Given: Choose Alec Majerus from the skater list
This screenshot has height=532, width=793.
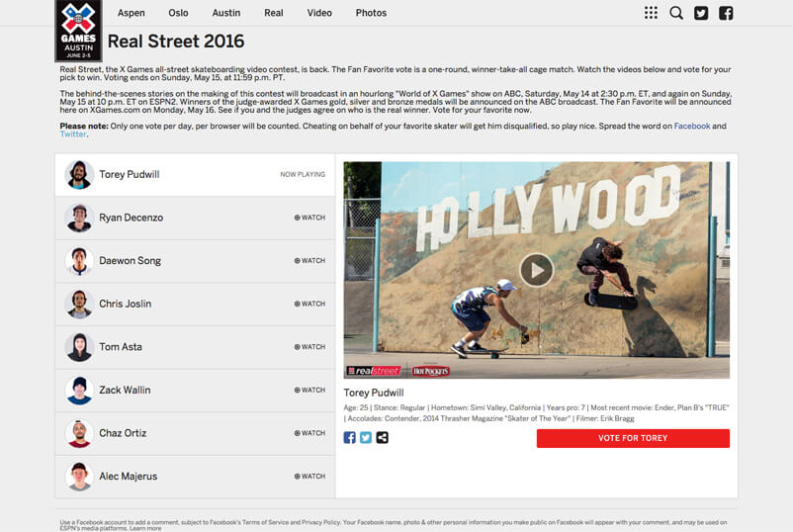Looking at the screenshot, I should click(x=128, y=477).
